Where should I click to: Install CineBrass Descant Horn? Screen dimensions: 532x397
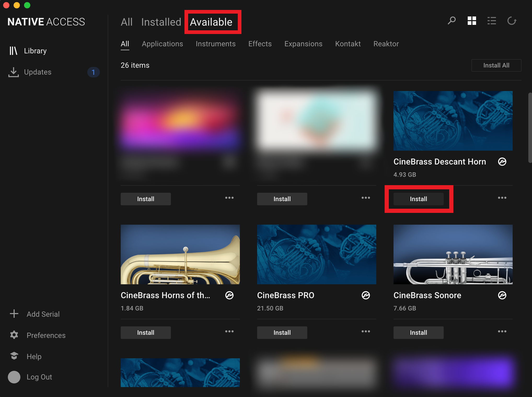(x=418, y=199)
